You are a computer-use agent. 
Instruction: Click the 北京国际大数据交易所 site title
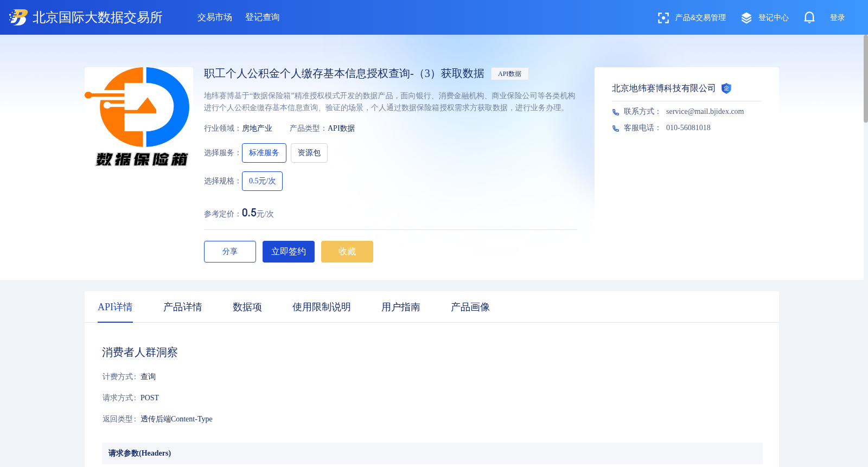point(98,17)
